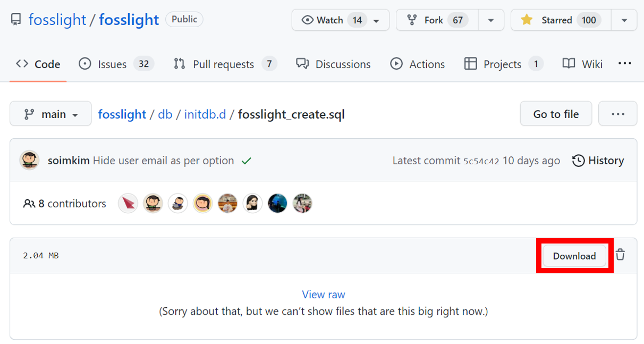Click the Download button
The image size is (644, 344).
(x=574, y=256)
